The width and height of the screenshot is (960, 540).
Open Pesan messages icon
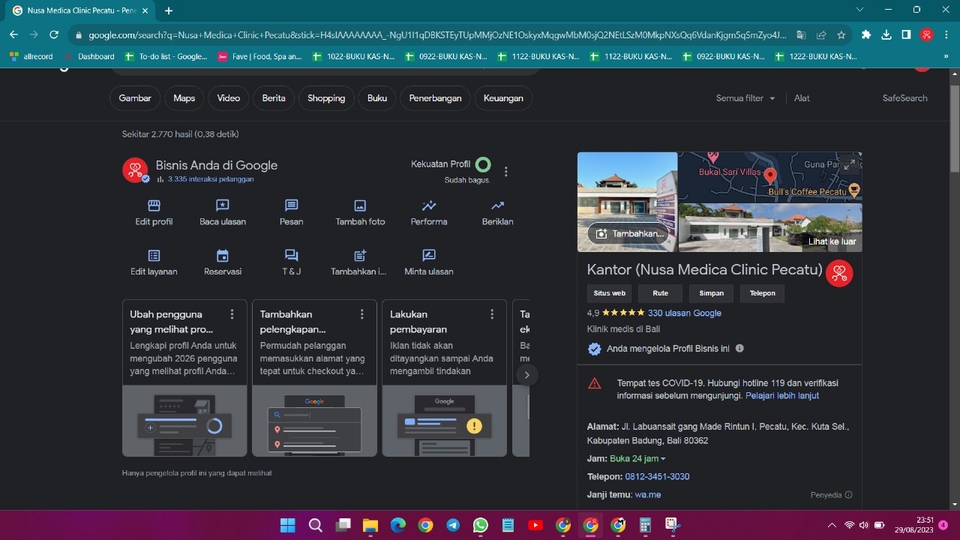tap(291, 212)
